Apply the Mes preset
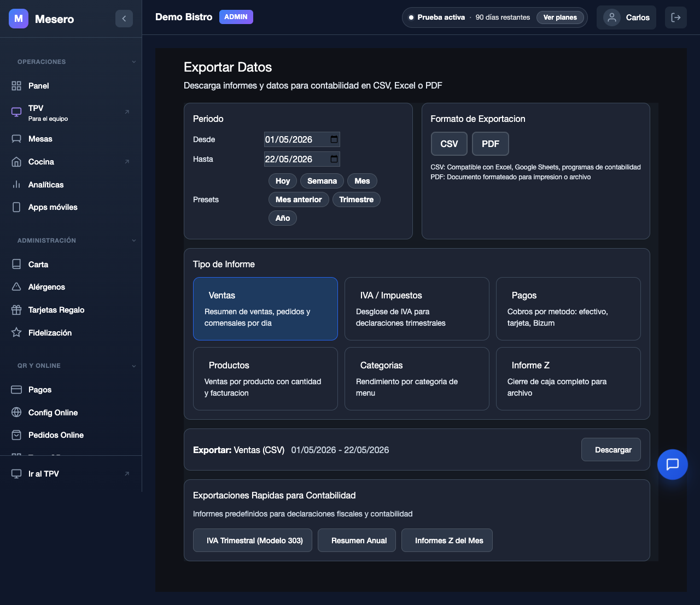 362,181
